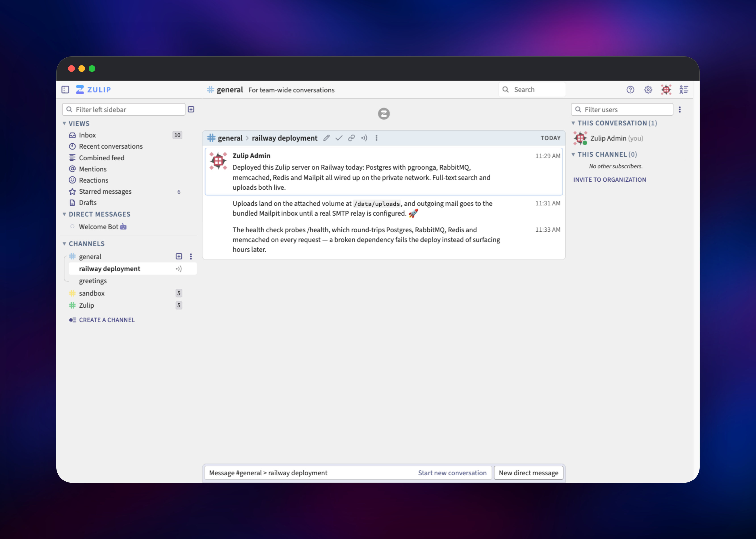Click railway deployment topic in message header
The height and width of the screenshot is (539, 756).
[285, 138]
